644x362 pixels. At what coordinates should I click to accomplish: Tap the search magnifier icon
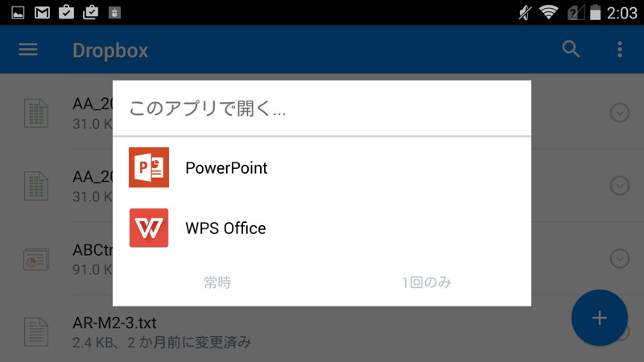571,50
